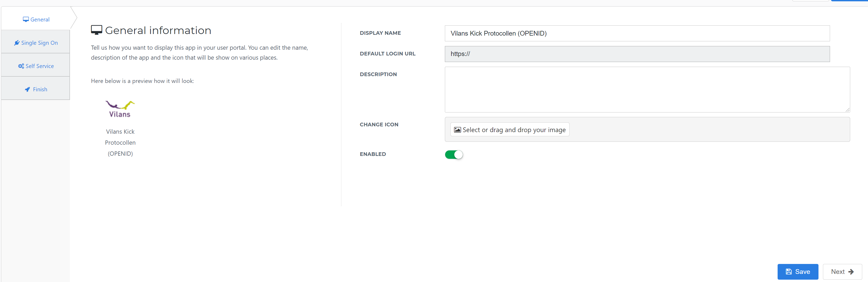Viewport: 868px width, 282px height.
Task: Open the Self Service tab
Action: tap(36, 66)
